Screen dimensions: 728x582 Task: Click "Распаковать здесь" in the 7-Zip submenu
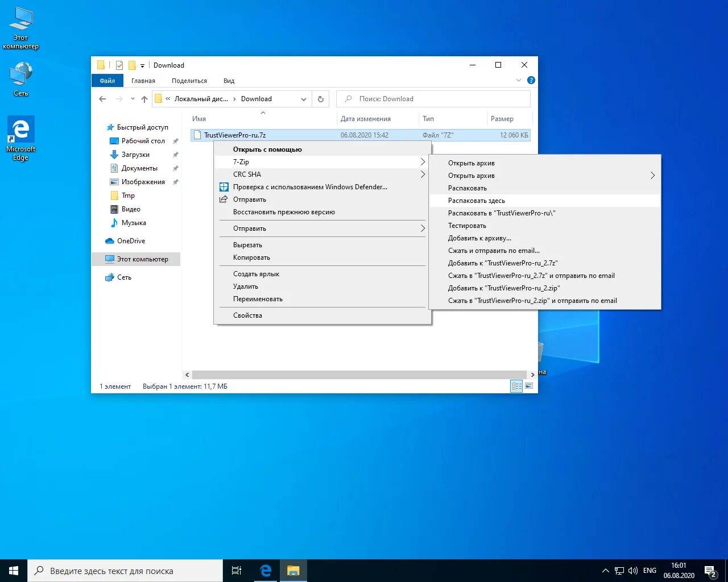point(545,201)
